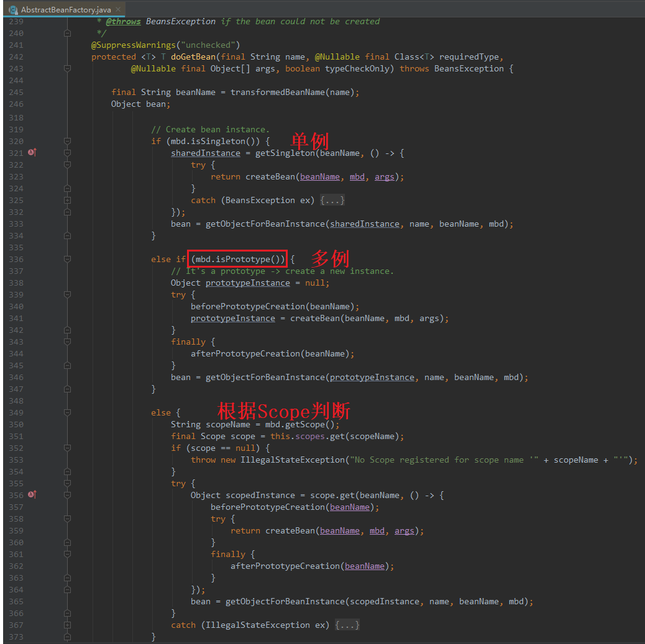Viewport: 645px width, 644px height.
Task: Click line number 335 in gutter
Action: click(x=16, y=248)
